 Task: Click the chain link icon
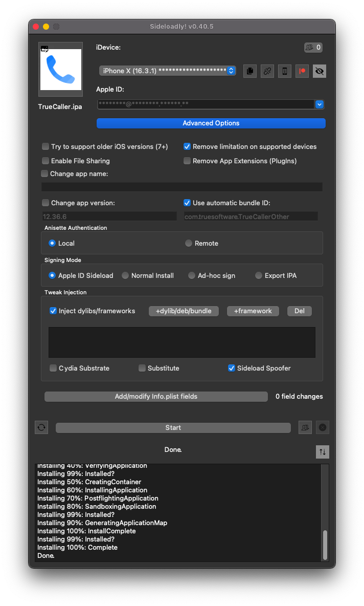[x=267, y=71]
